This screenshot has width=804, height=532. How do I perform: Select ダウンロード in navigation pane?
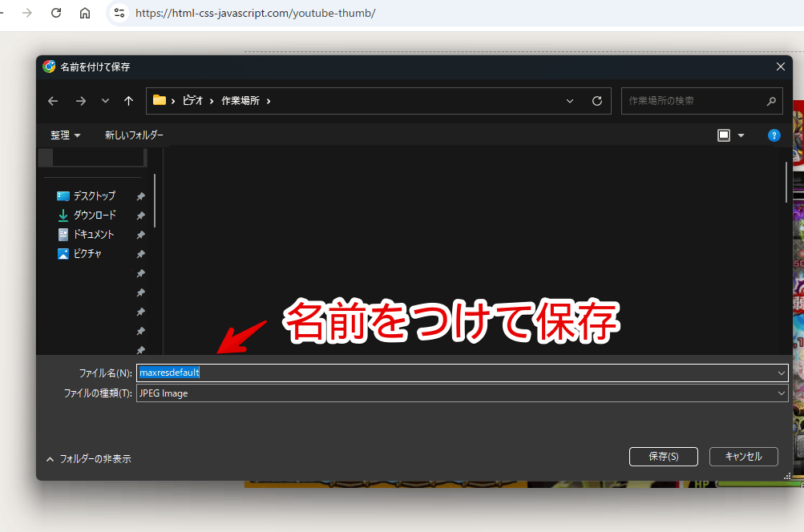[x=95, y=215]
